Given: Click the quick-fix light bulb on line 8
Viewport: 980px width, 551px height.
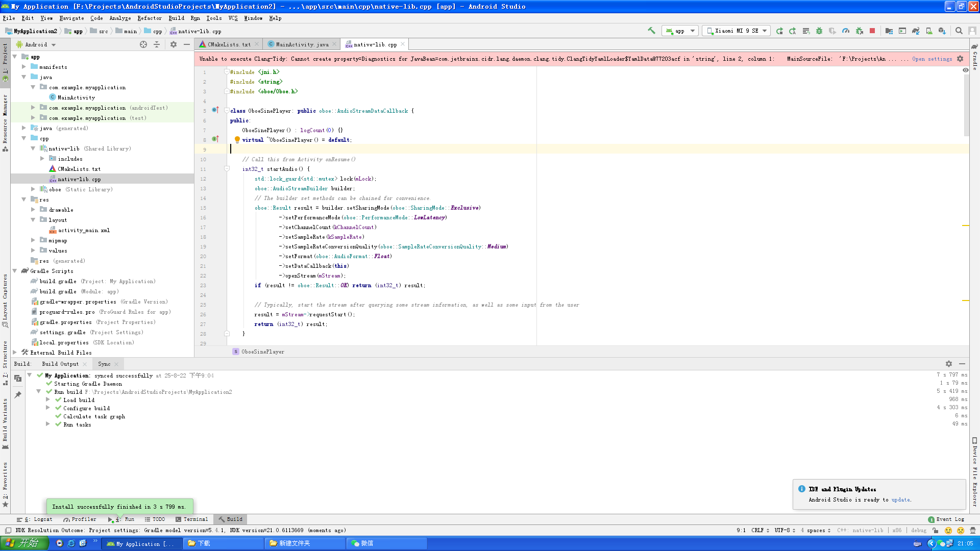Looking at the screenshot, I should 237,140.
